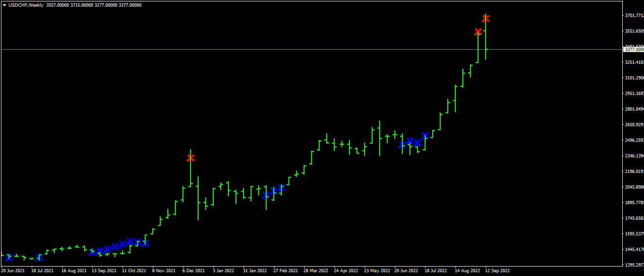Select the topmost red X marker near 3701

click(x=486, y=18)
